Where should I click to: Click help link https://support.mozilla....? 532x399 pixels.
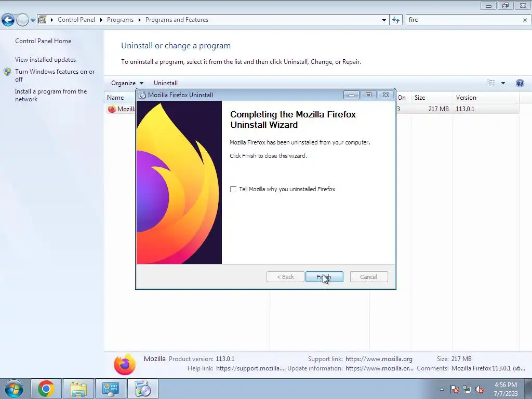(x=251, y=368)
